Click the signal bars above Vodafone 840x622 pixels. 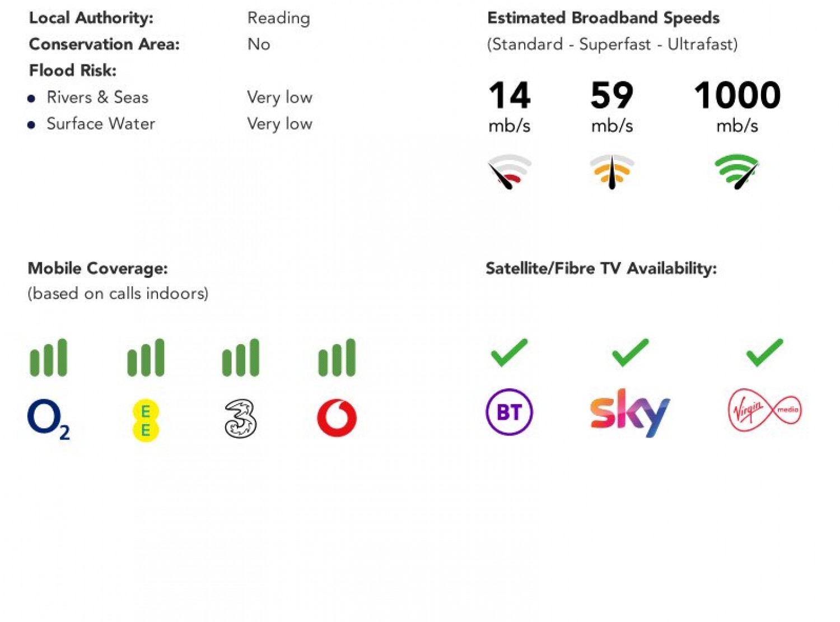pos(337,358)
